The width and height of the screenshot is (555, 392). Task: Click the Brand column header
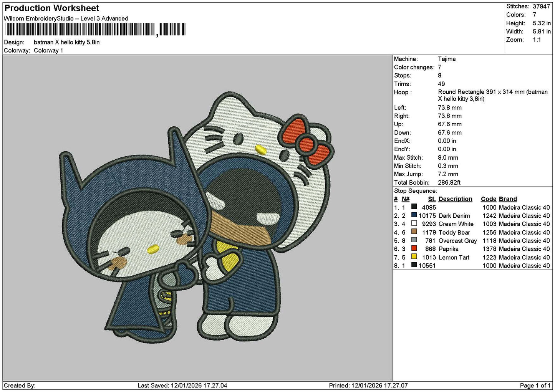click(x=508, y=199)
